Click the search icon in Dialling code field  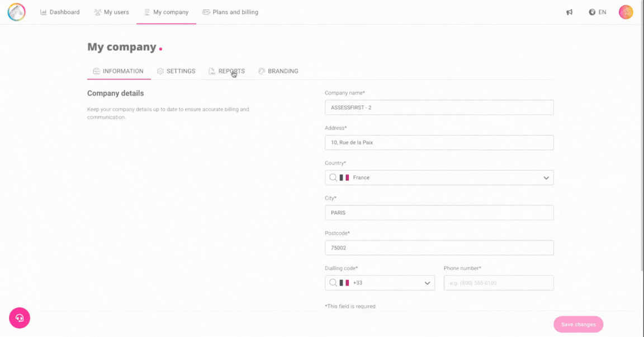(333, 283)
